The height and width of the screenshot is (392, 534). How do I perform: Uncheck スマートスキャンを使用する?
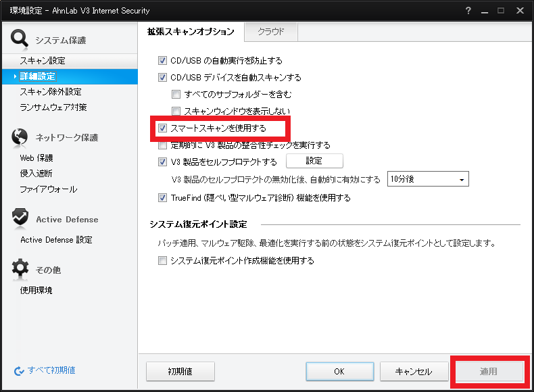pyautogui.click(x=162, y=128)
